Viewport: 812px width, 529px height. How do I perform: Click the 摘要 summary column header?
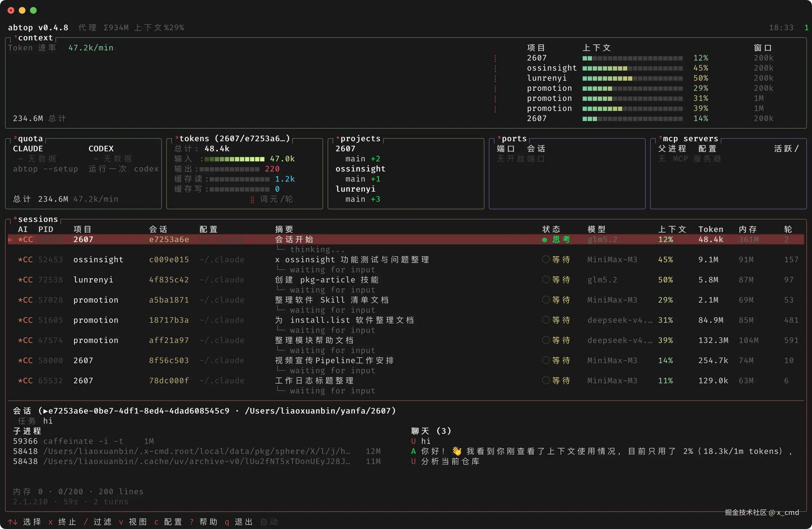pos(284,229)
